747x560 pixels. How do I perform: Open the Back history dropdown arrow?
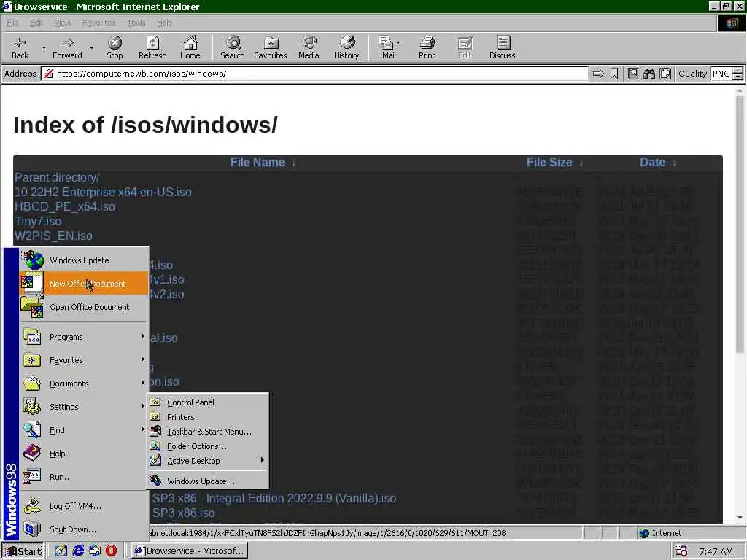(x=44, y=47)
